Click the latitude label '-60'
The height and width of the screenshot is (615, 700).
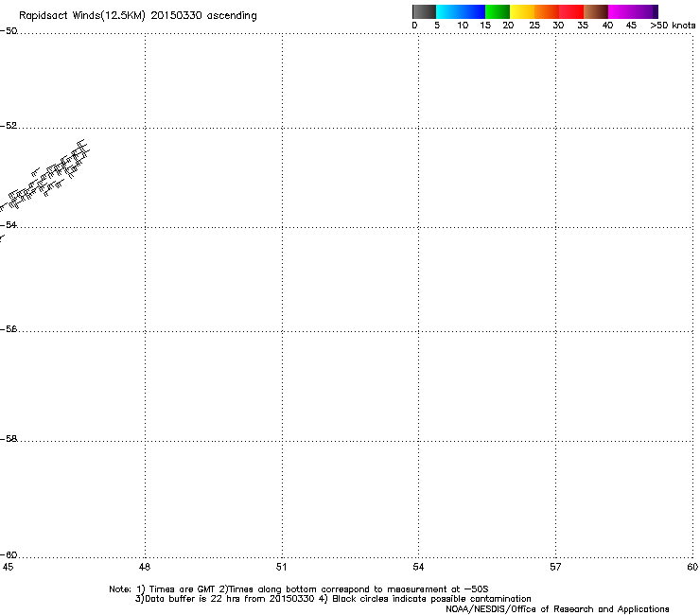[9, 554]
